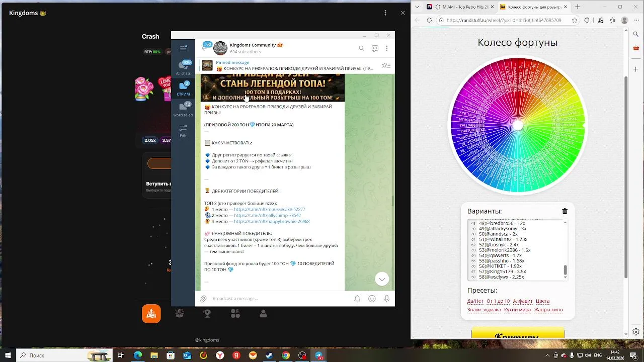The image size is (644, 362).
Task: Jump to bottom of Telegram chat
Action: coord(382,279)
